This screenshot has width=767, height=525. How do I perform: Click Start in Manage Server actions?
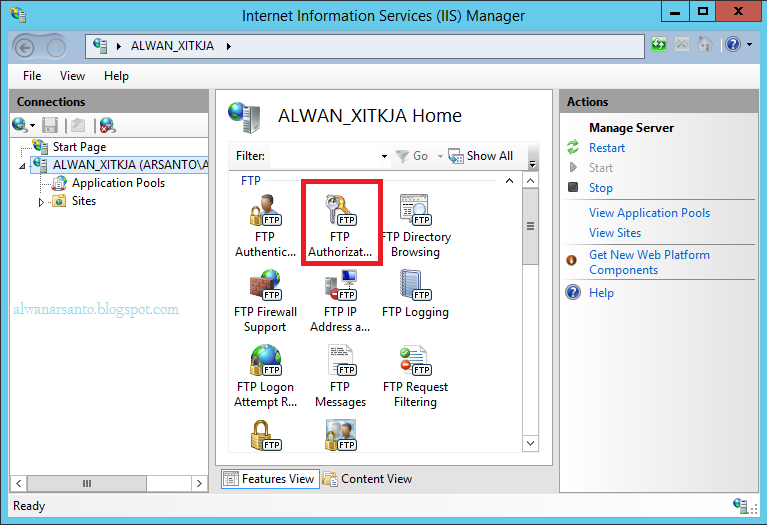point(601,168)
